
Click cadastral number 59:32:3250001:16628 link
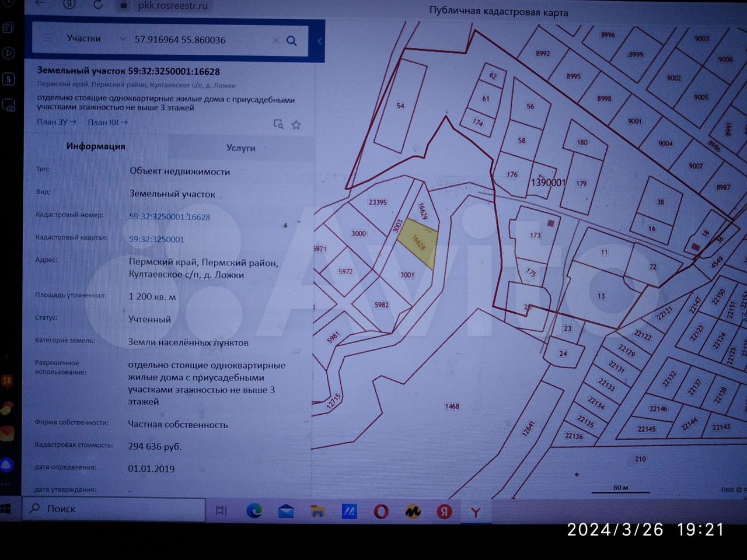[169, 216]
